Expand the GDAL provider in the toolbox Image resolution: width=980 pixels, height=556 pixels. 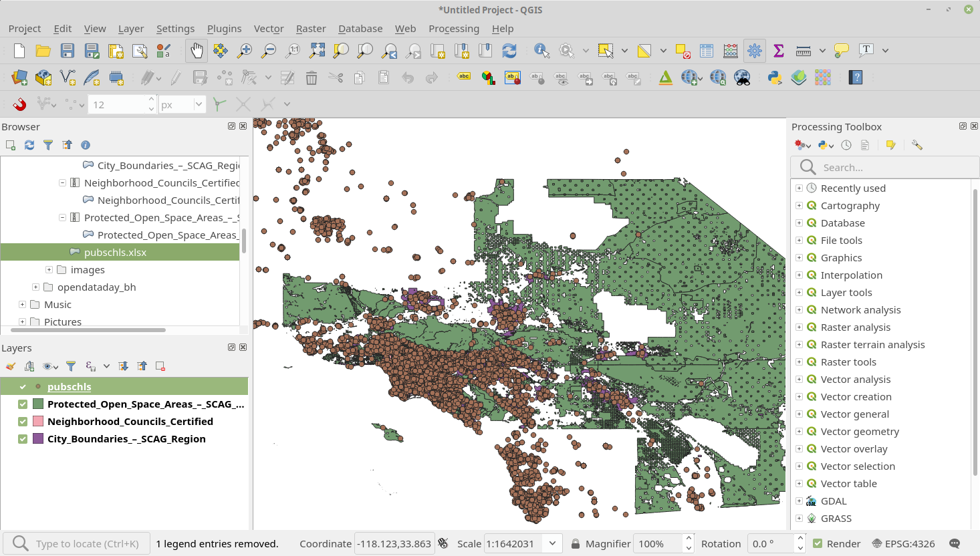pyautogui.click(x=799, y=501)
